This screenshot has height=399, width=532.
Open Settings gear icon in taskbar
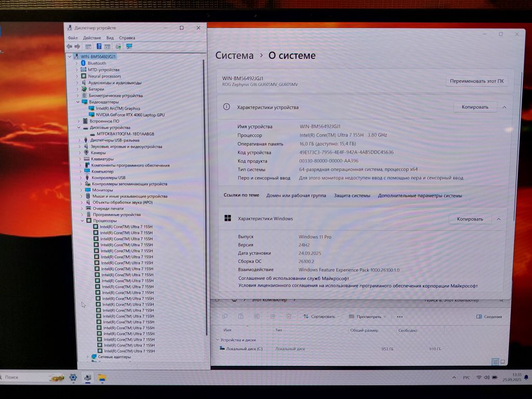[73, 377]
